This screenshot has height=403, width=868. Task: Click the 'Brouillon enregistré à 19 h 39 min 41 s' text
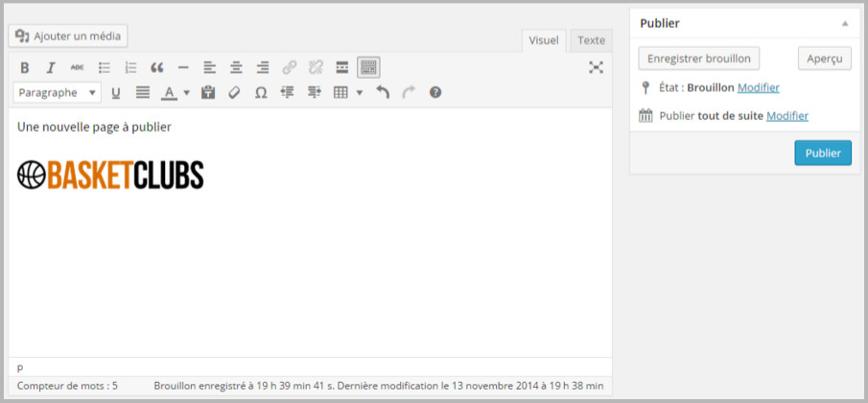click(245, 386)
